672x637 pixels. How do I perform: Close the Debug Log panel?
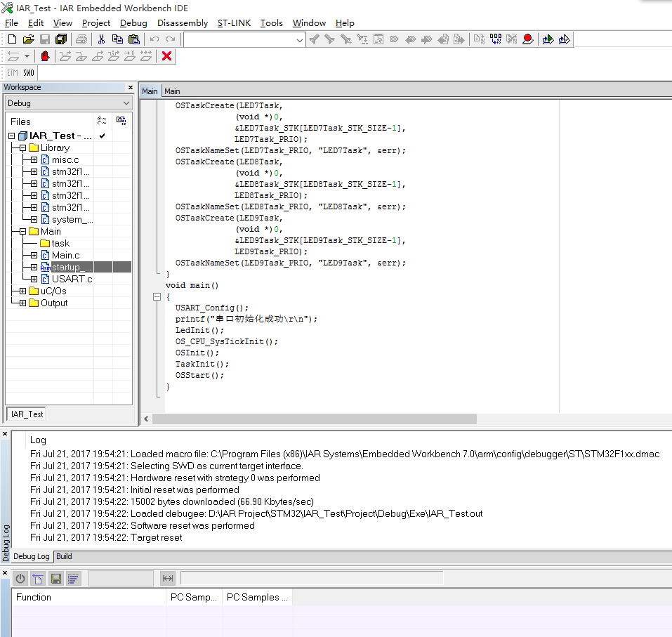coord(5,434)
